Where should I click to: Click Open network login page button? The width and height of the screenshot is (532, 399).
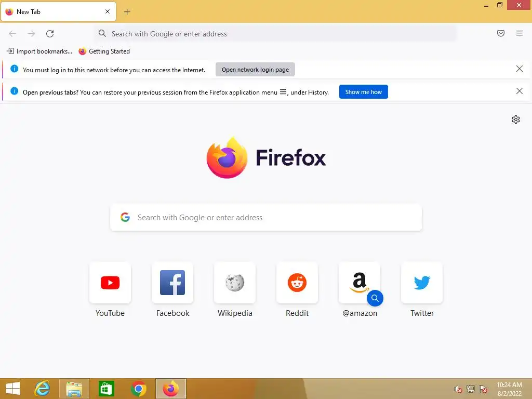coord(255,70)
